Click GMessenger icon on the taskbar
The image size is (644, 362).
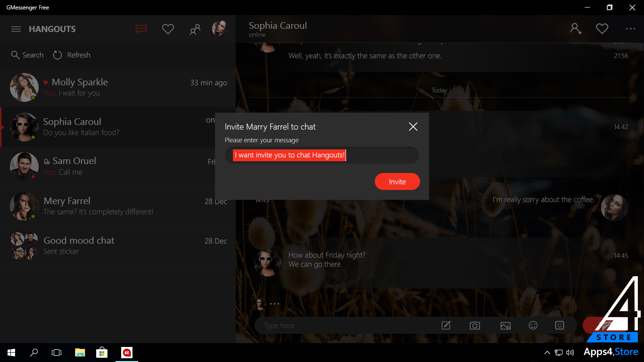click(x=126, y=352)
